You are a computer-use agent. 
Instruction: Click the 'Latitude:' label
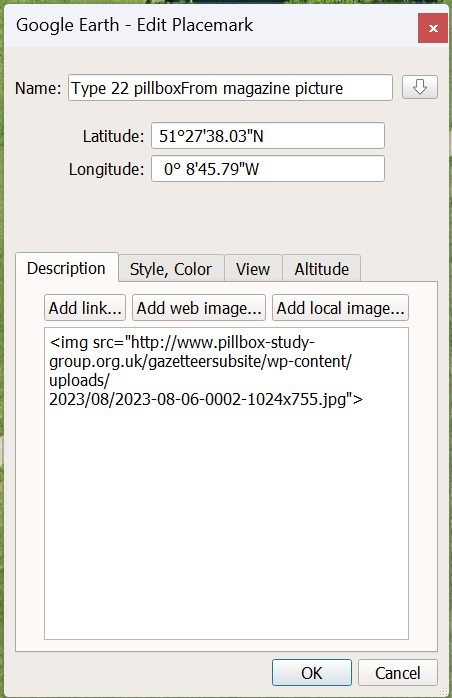pos(114,136)
